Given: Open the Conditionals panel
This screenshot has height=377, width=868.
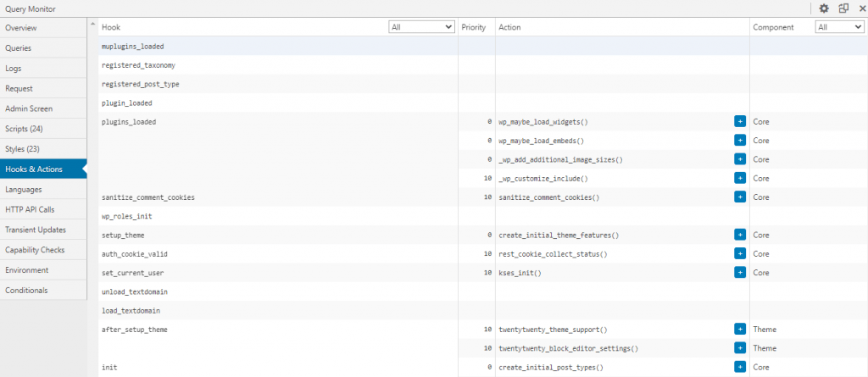Looking at the screenshot, I should [43, 291].
